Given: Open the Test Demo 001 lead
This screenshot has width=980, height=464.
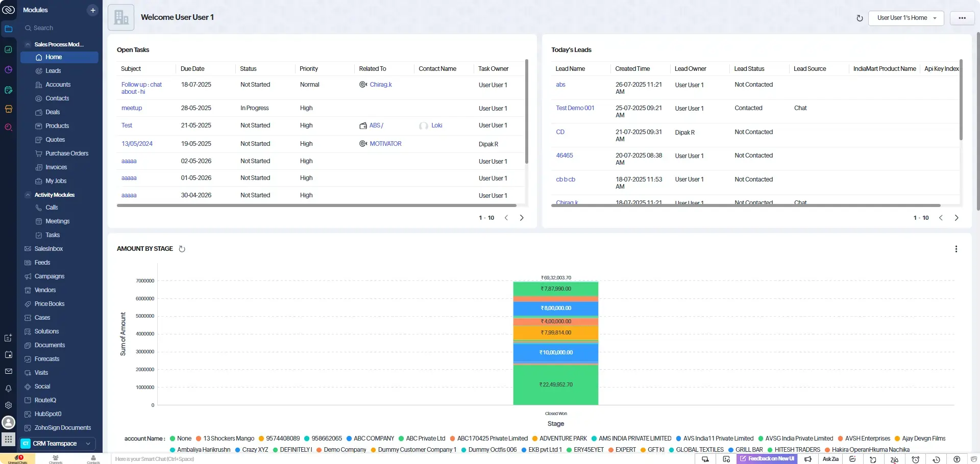Looking at the screenshot, I should (575, 108).
